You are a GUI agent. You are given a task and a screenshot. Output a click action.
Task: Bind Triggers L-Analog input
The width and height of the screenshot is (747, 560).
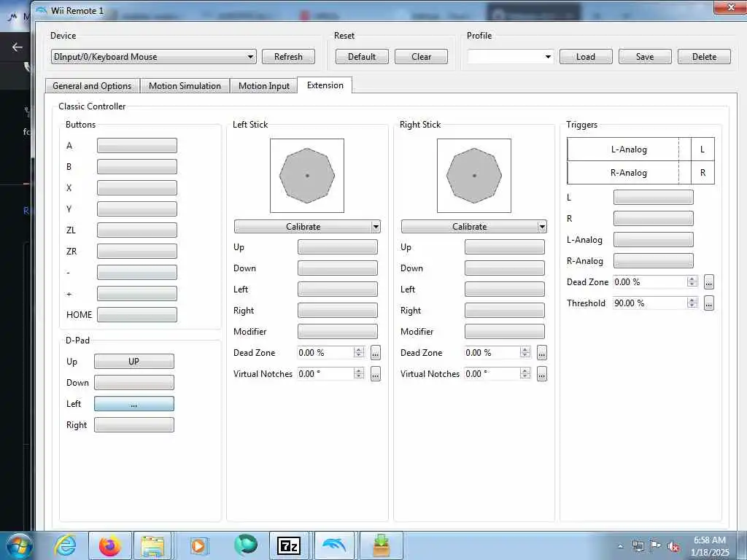tap(653, 239)
